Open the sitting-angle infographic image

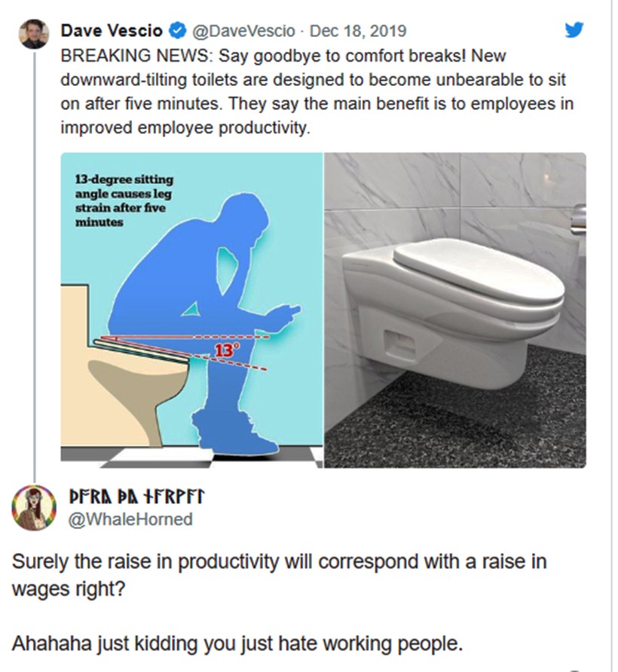(x=191, y=310)
